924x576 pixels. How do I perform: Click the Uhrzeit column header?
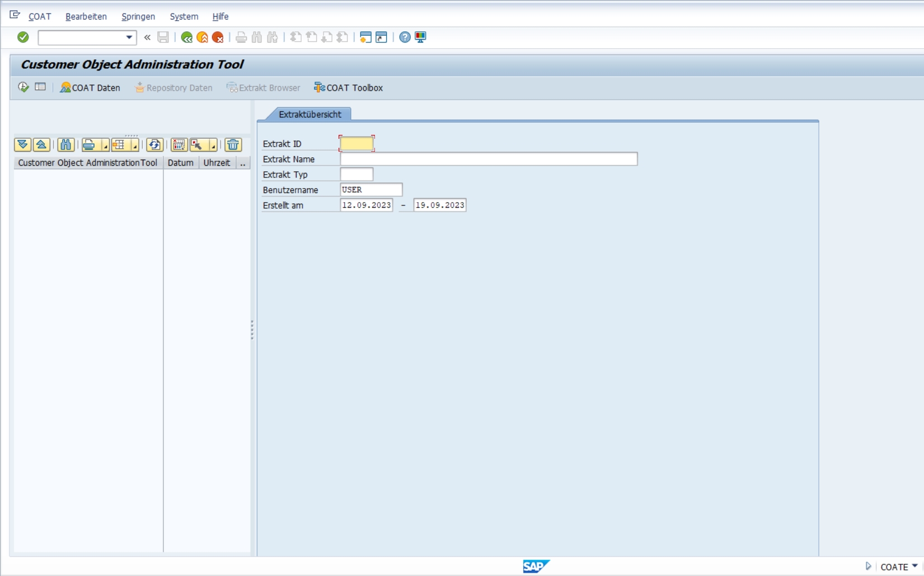[x=217, y=163]
